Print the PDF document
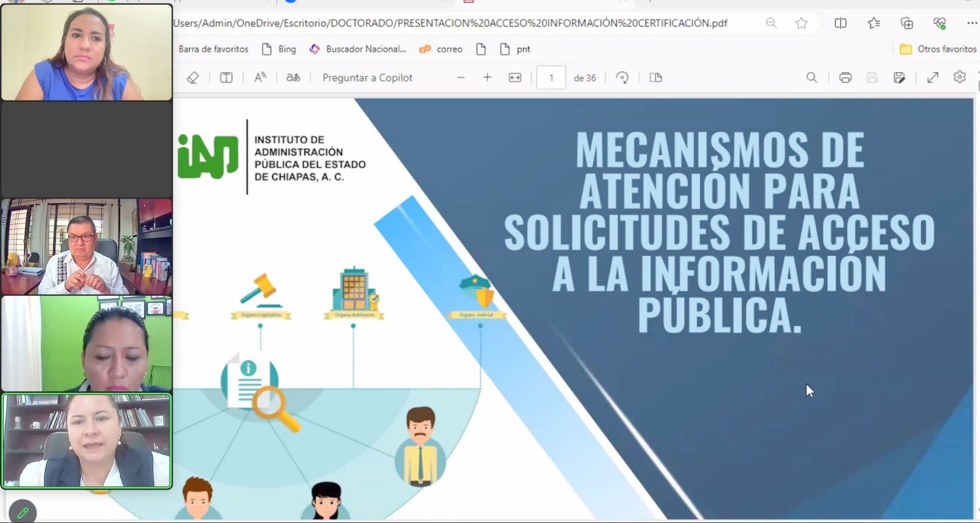Screen dimensions: 980x523 pyautogui.click(x=845, y=78)
